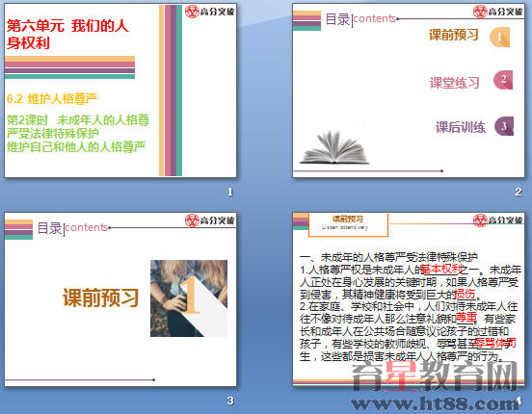Click slide number 3 label below third slide

coord(230,401)
